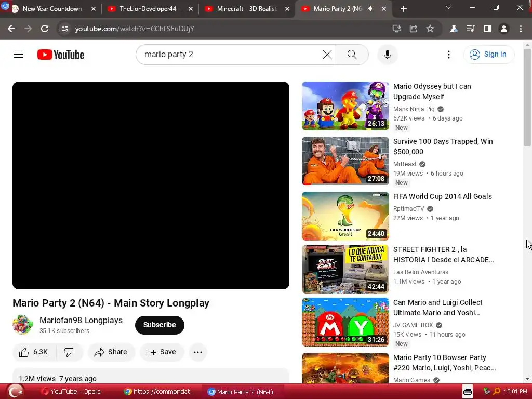This screenshot has height=399, width=532.
Task: Click the Las Retro Aventuras channel name
Action: (421, 272)
